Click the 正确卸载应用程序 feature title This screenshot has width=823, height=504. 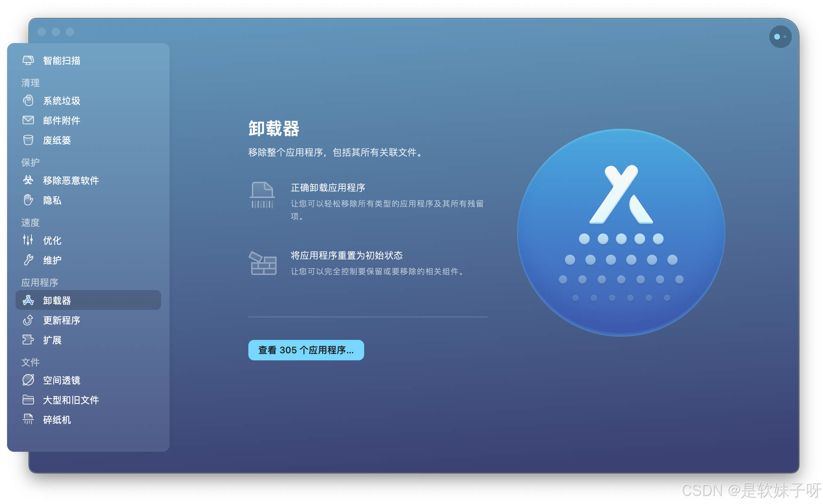coord(328,187)
